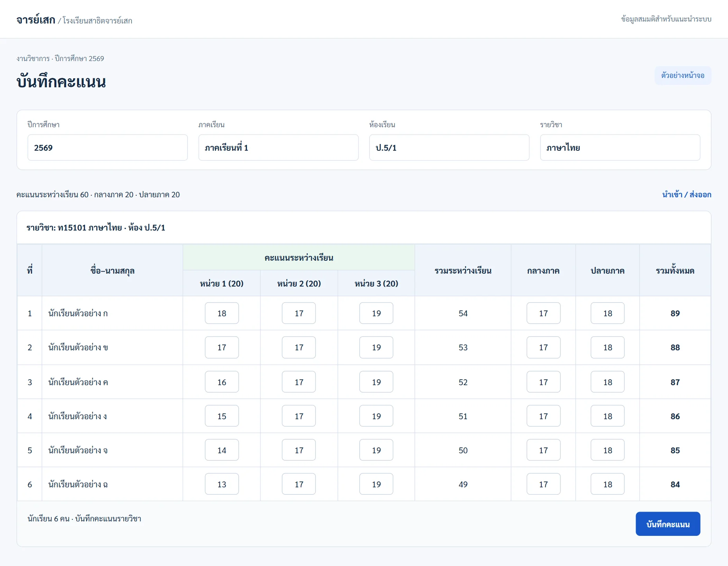Edit หน่วย 1 score for นักเรียนตัวอย่าง ง
Screen dimensions: 728x566
[222, 416]
